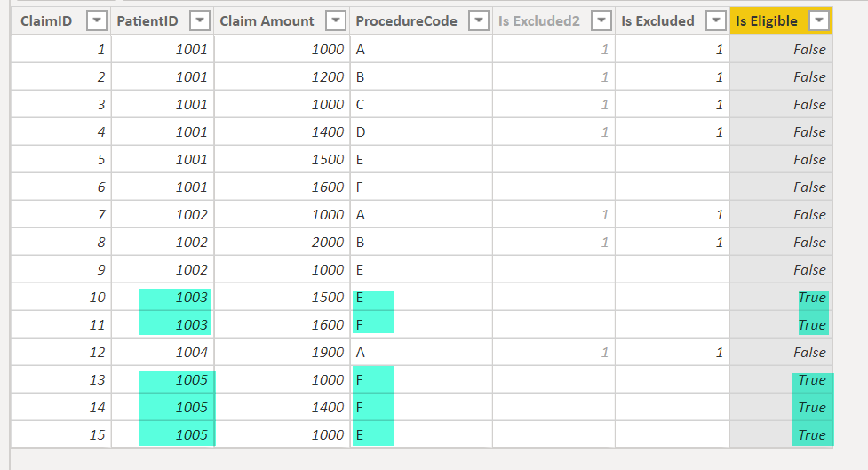Click the Claim Amount cell showing 2000
Image resolution: width=868 pixels, height=470 pixels.
[282, 243]
